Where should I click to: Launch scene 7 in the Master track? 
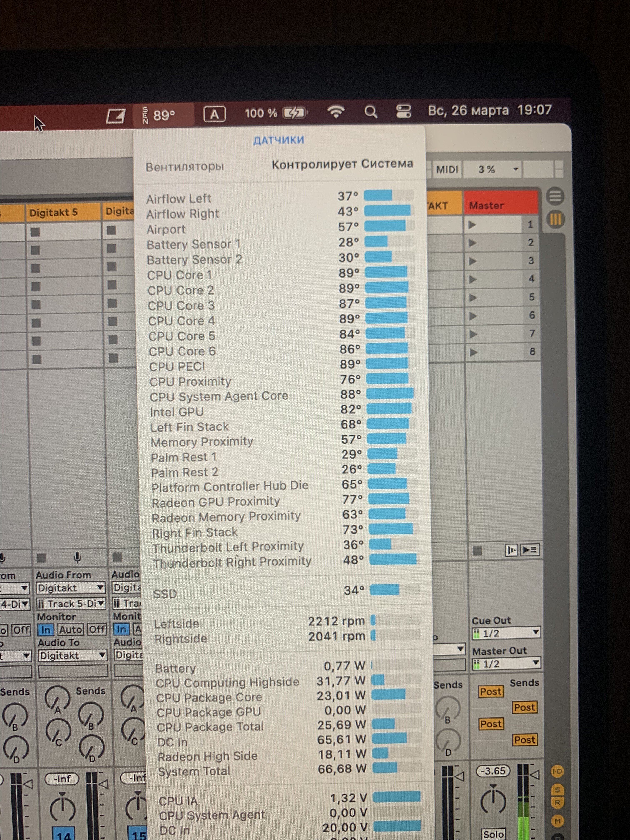point(473,334)
